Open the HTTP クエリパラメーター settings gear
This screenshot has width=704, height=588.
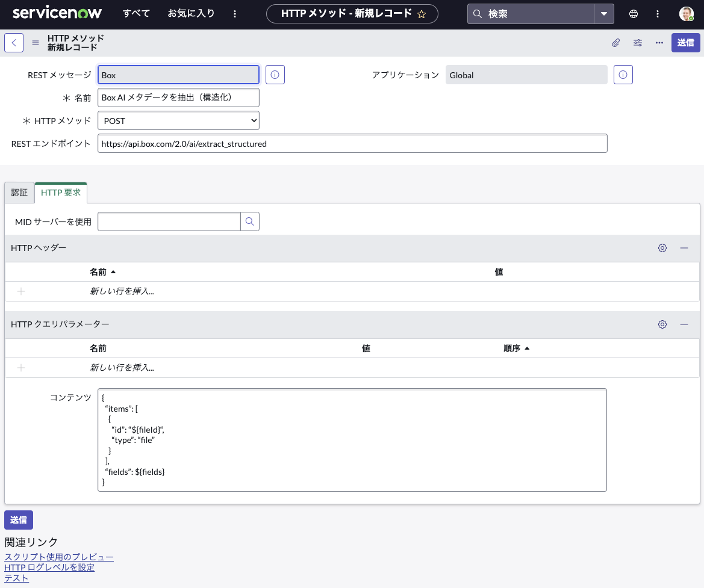click(662, 324)
